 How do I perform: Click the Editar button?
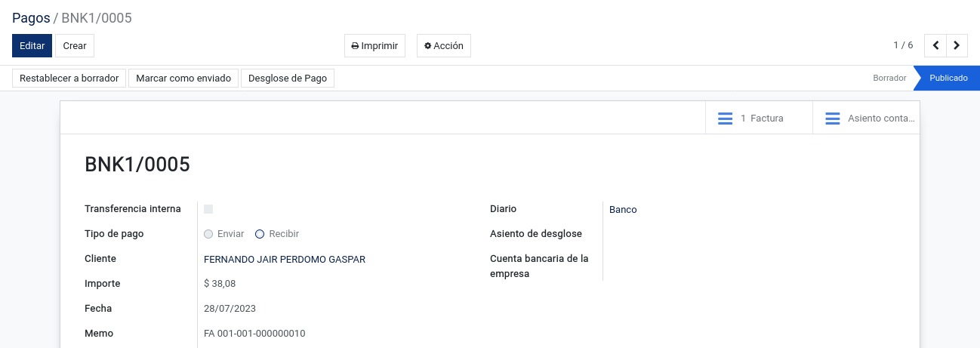coord(32,45)
